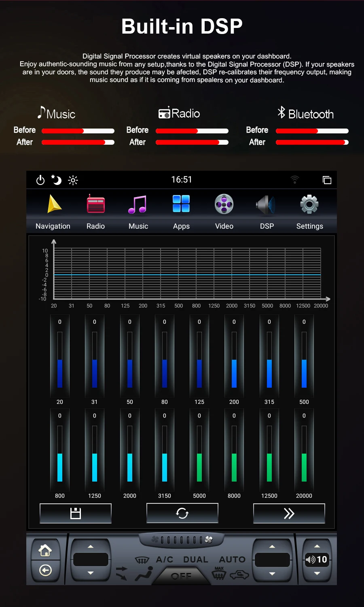The width and height of the screenshot is (364, 607).
Task: Toggle night mode moon icon
Action: point(56,180)
